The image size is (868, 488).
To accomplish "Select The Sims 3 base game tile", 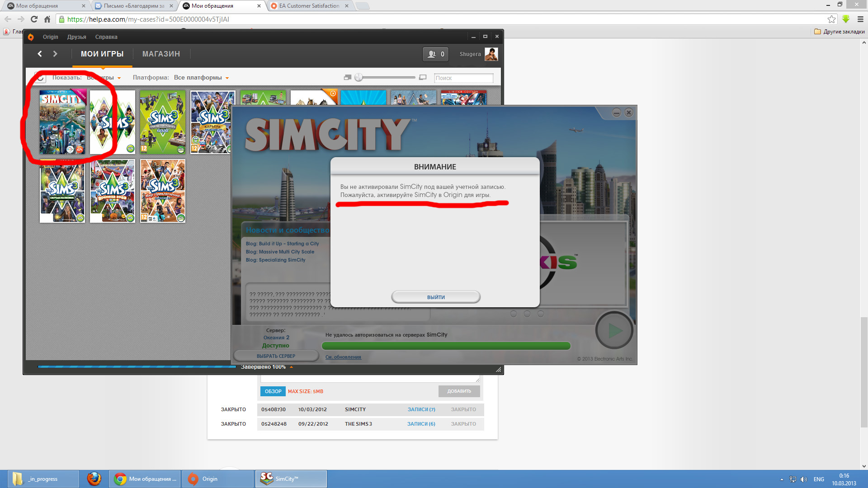I will [113, 122].
